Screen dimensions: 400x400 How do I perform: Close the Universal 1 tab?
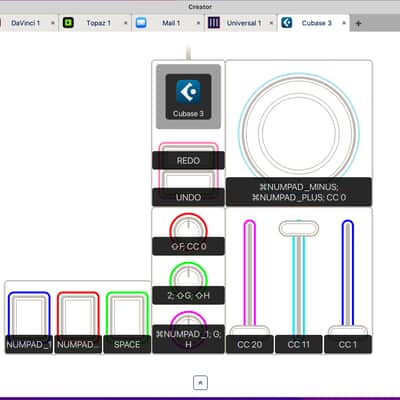click(271, 23)
